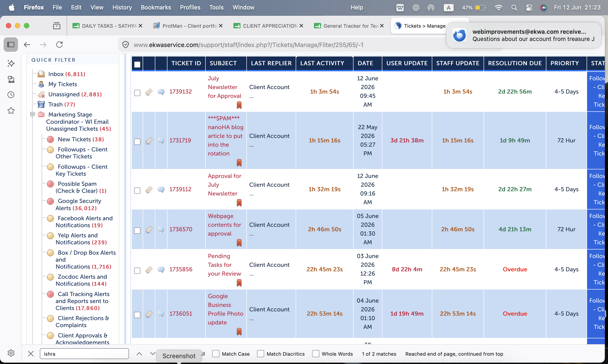Screen dimensions: 608x364
Task: Click the ticket tag icon for 1731719
Action: [149, 141]
